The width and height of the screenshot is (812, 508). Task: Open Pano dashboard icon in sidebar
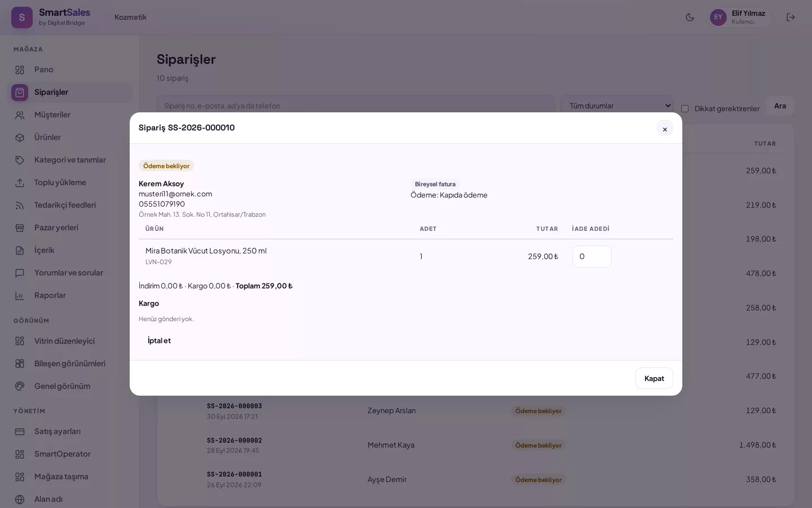(x=20, y=70)
